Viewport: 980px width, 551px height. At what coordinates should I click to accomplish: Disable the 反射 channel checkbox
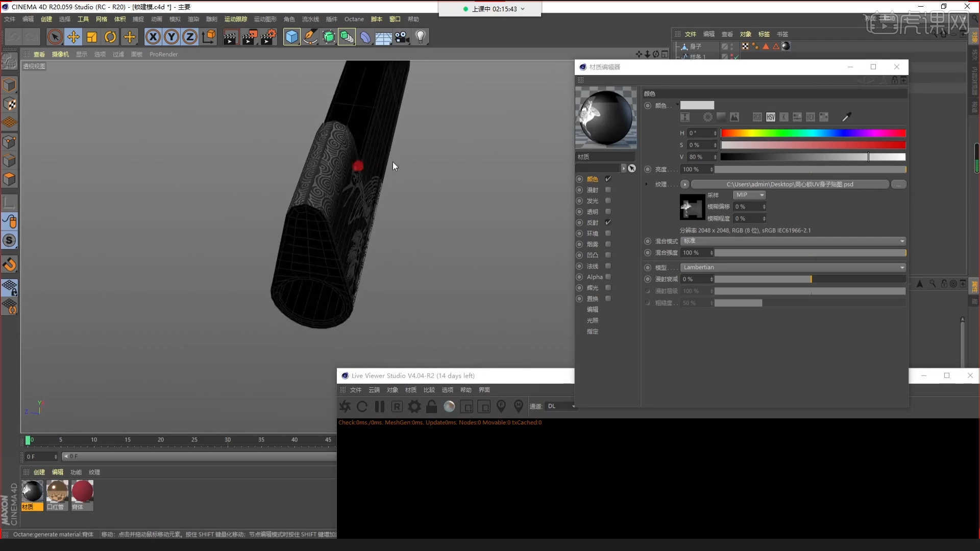click(x=608, y=222)
